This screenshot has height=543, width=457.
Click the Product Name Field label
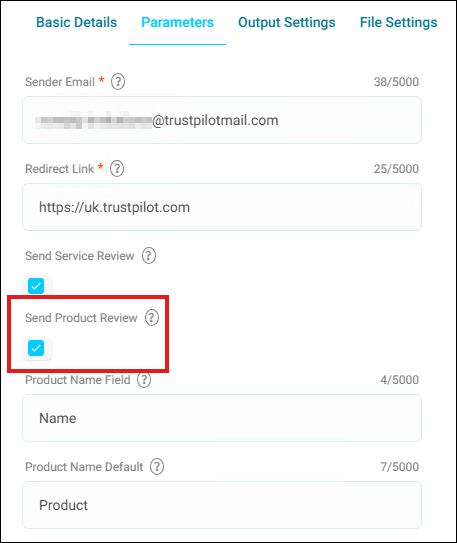point(78,380)
